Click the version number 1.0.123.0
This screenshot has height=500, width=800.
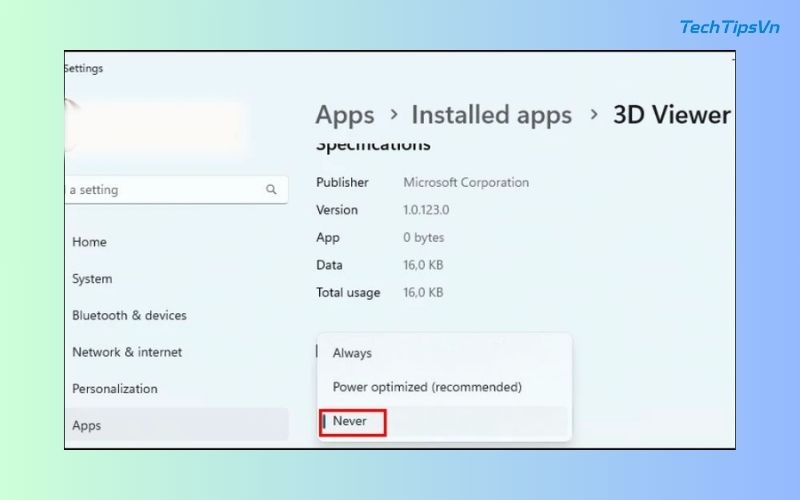426,210
